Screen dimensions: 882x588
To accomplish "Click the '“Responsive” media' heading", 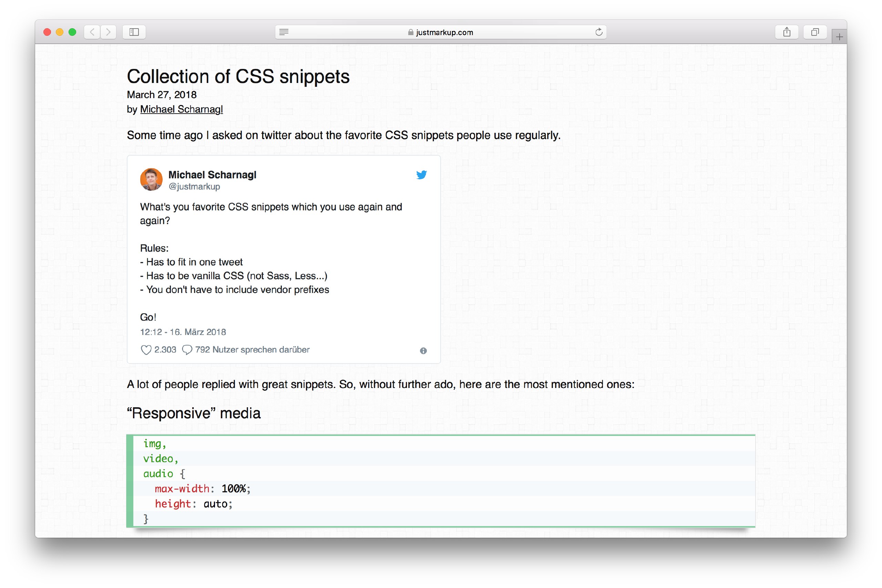I will (x=194, y=413).
